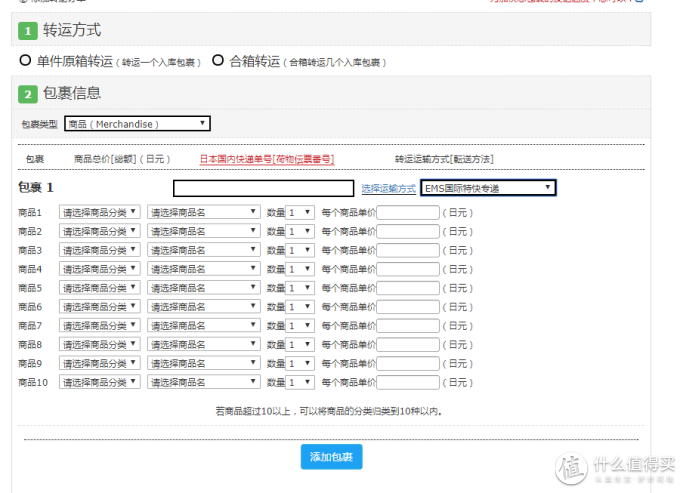Screen dimensions: 680x493
Task: Open 商品5 quantity dropdown
Action: click(300, 287)
